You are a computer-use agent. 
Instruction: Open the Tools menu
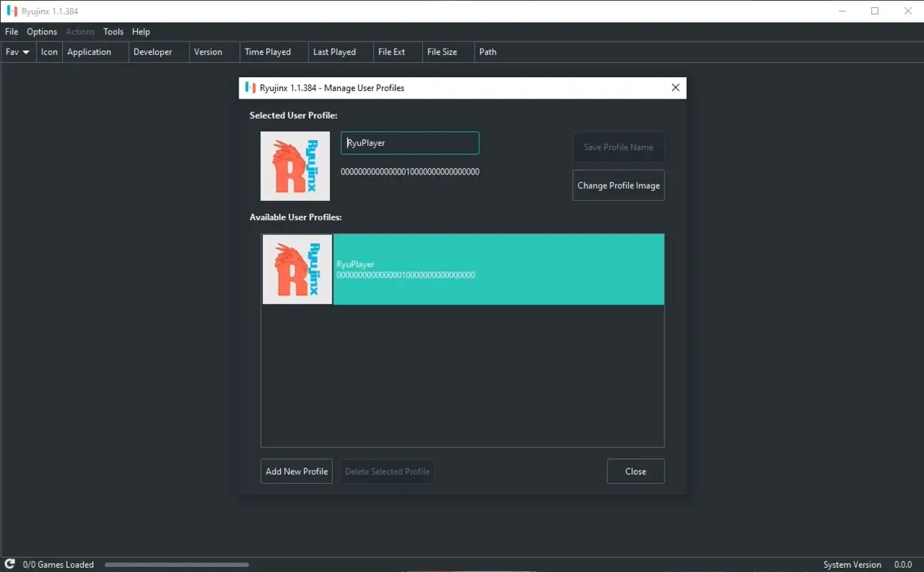113,31
